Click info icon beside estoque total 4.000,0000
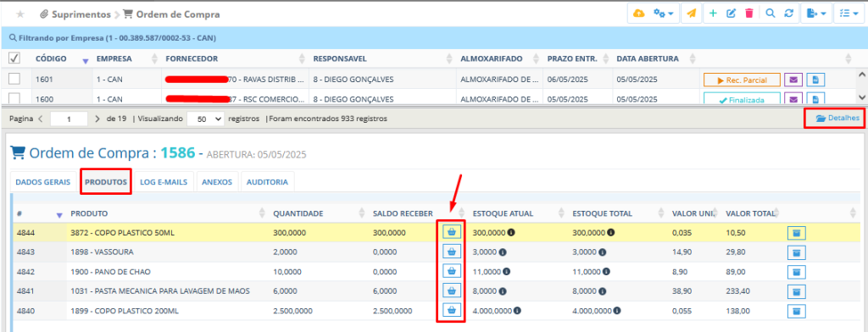 click(616, 311)
